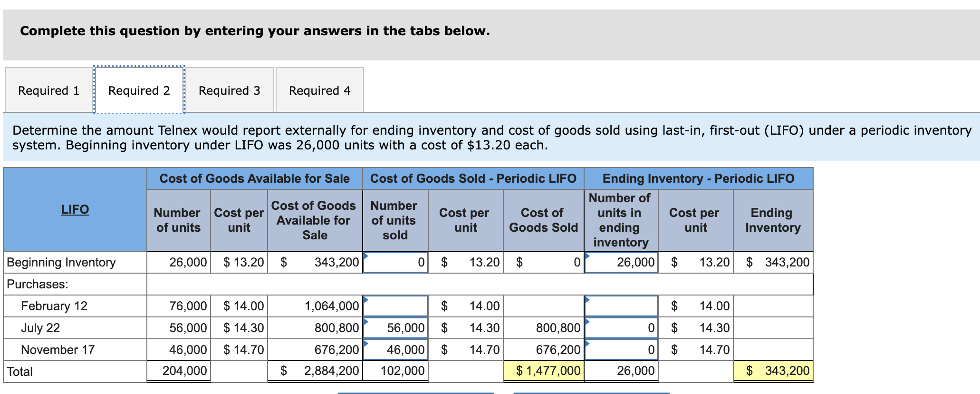This screenshot has height=394, width=980.
Task: Edit July 22 units sold field showing 56,000
Action: (x=395, y=328)
